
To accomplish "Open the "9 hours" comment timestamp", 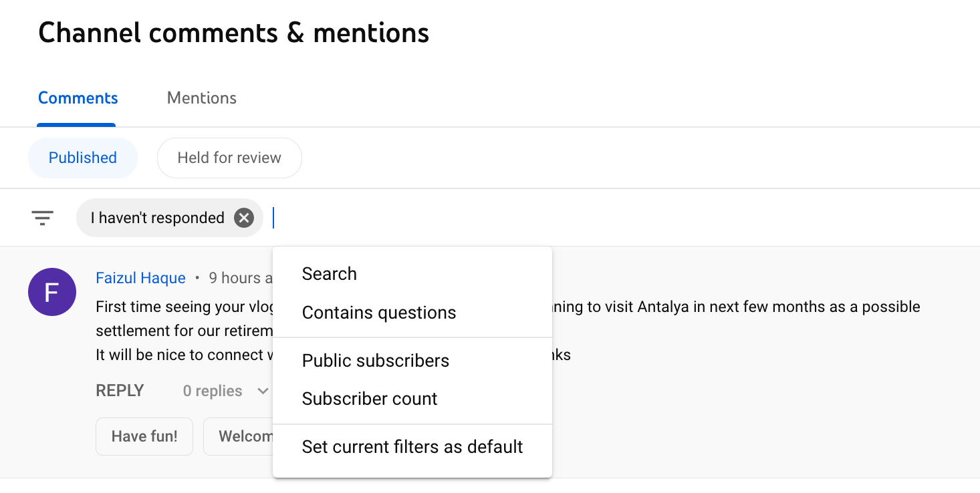I will (240, 278).
